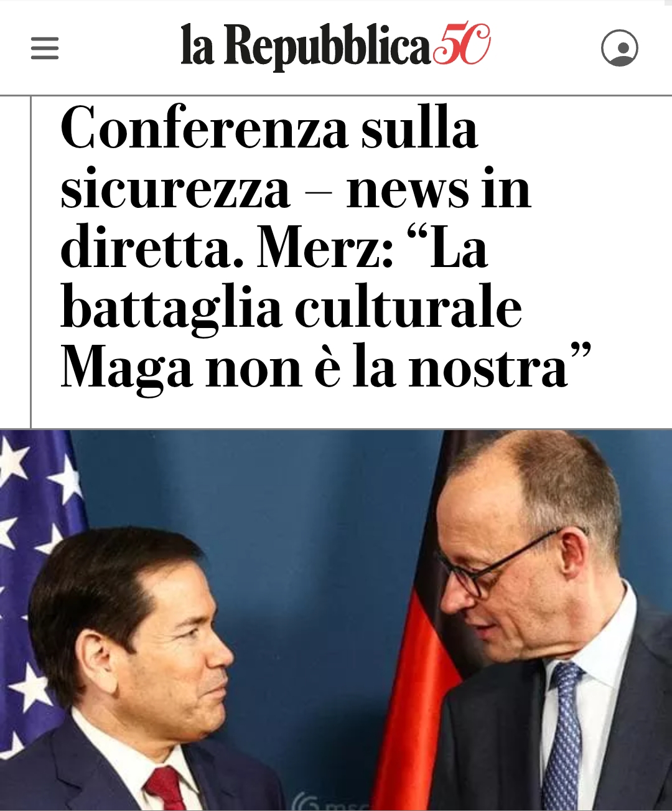Tap the red 50 anniversary emblem

(462, 44)
